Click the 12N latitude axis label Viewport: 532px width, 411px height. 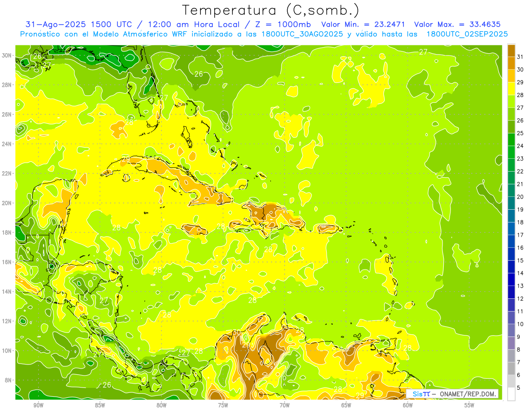point(6,321)
